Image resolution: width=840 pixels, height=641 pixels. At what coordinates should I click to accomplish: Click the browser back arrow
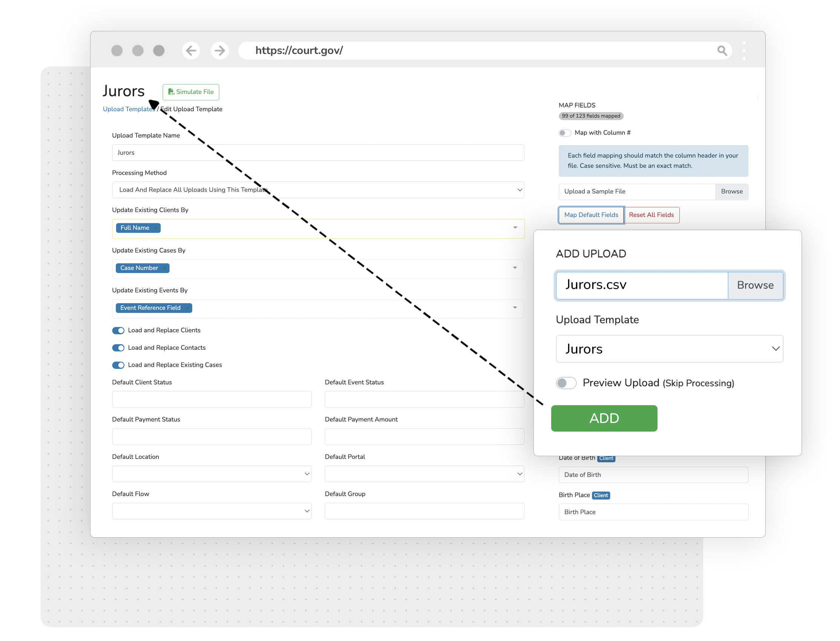pyautogui.click(x=191, y=50)
